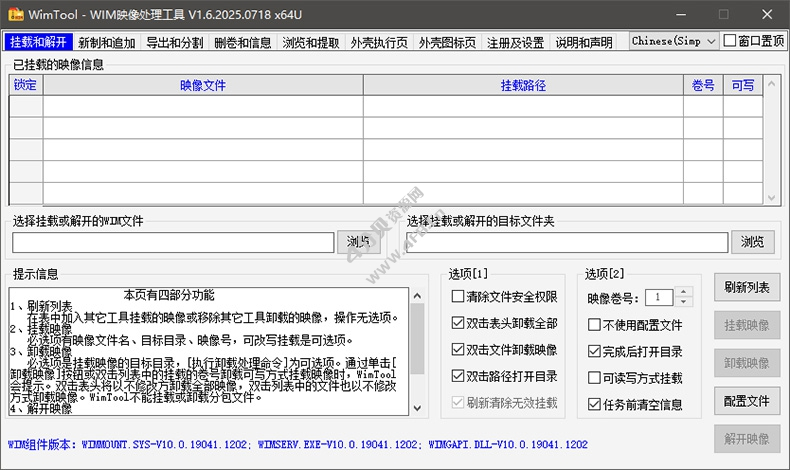Enable 清除文件安全权限 checkbox
The width and height of the screenshot is (790, 470).
click(x=458, y=298)
